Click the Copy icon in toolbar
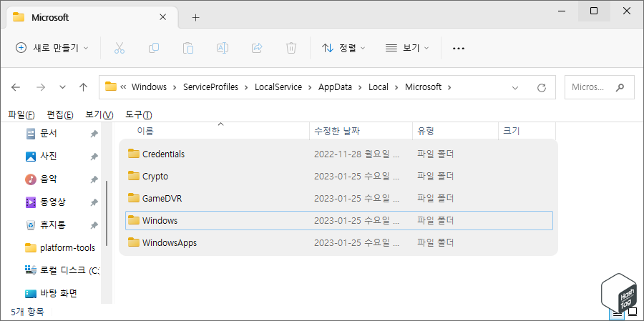 coord(154,48)
